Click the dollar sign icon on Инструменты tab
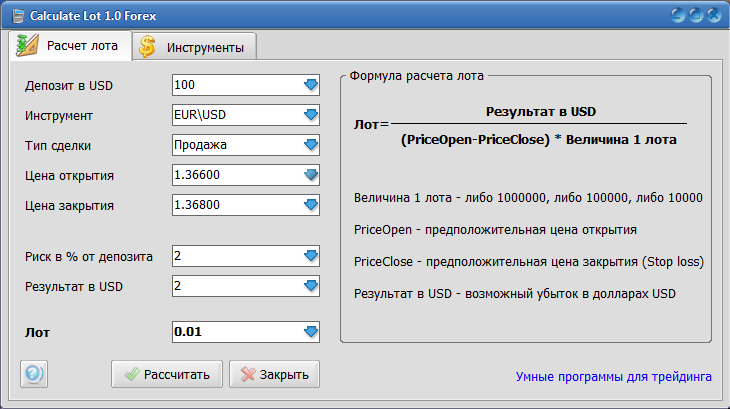 147,47
